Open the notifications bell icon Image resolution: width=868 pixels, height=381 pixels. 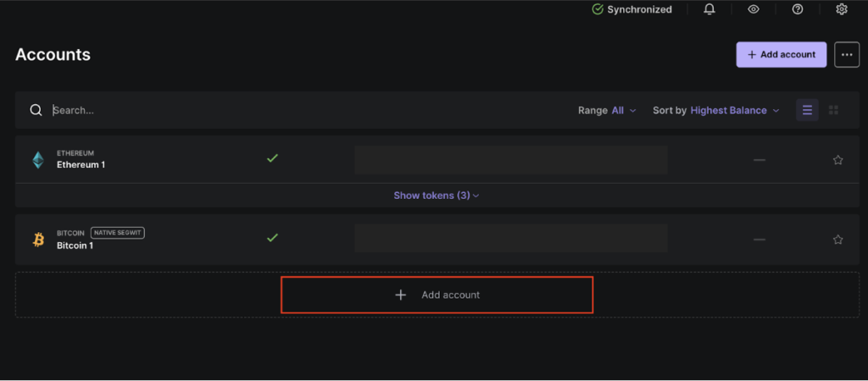[x=709, y=9]
